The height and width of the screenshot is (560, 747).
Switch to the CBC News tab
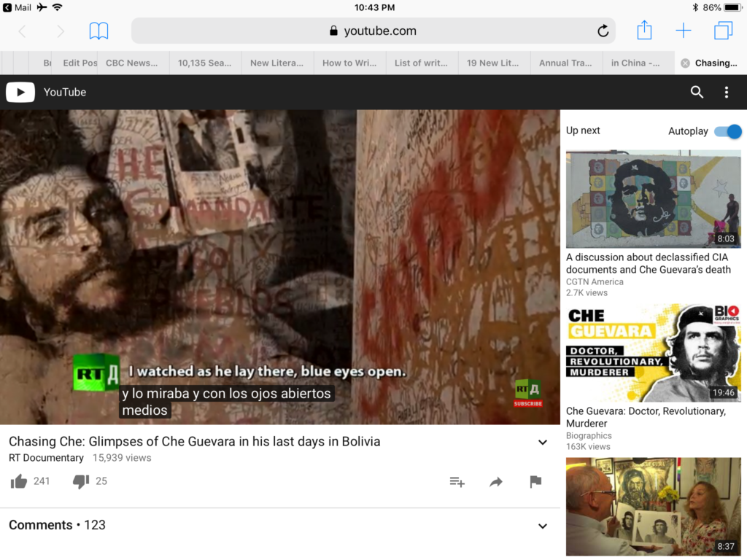click(x=131, y=63)
